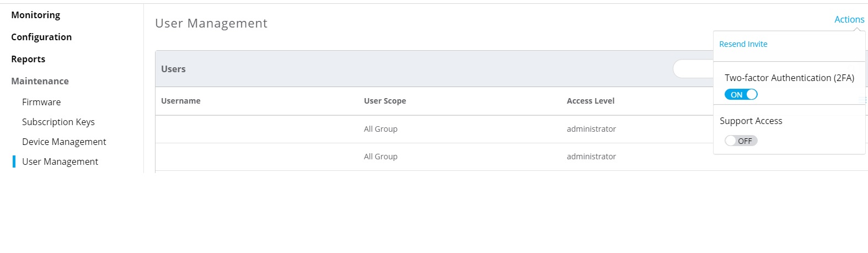
Task: Sort by Username column header
Action: tap(181, 101)
